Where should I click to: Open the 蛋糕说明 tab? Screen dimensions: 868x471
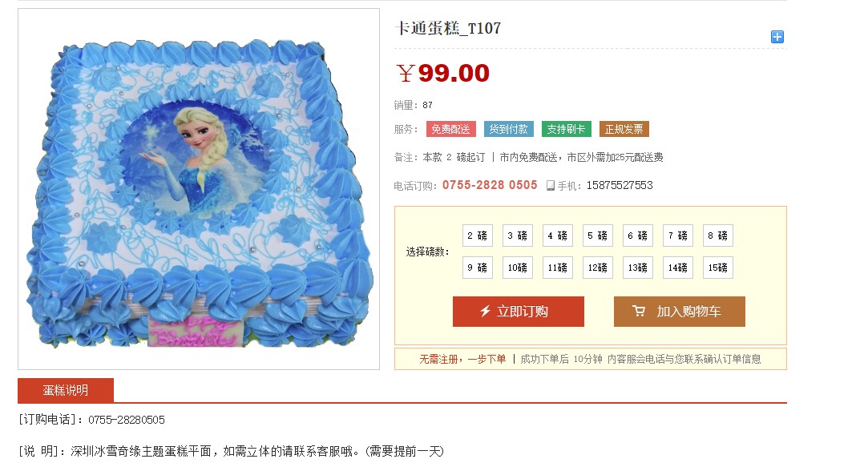pyautogui.click(x=66, y=390)
